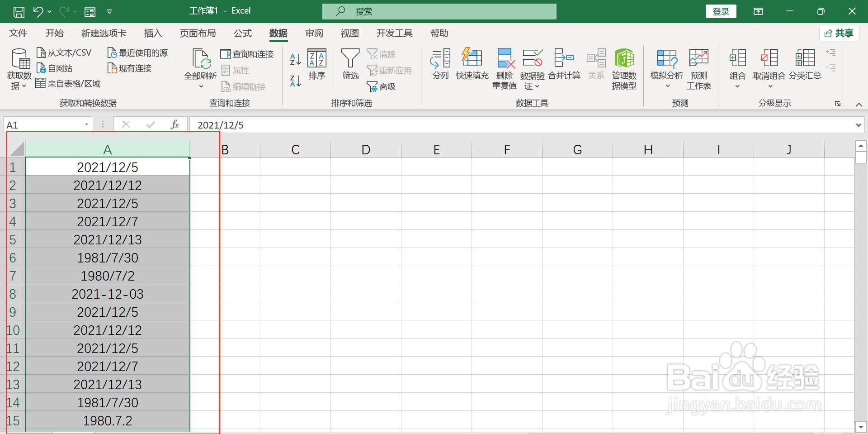Click the Share (共享) button
The image size is (868, 434).
pos(839,33)
